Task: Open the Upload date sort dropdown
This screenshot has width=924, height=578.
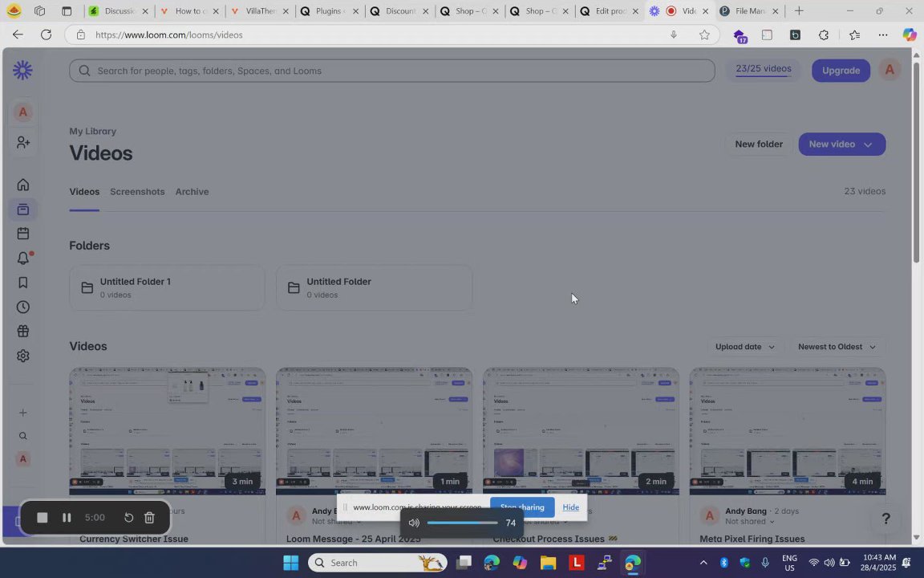Action: click(745, 347)
